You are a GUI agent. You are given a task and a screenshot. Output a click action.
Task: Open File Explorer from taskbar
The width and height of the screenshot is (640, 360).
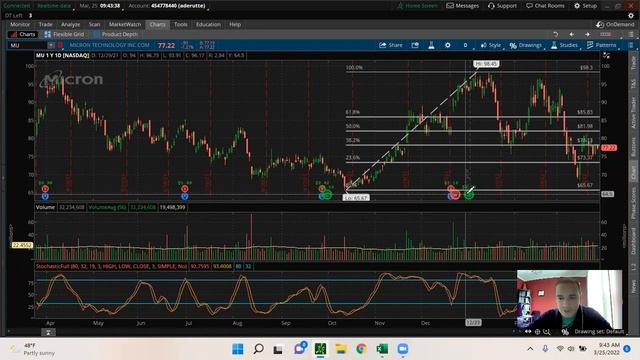341,349
